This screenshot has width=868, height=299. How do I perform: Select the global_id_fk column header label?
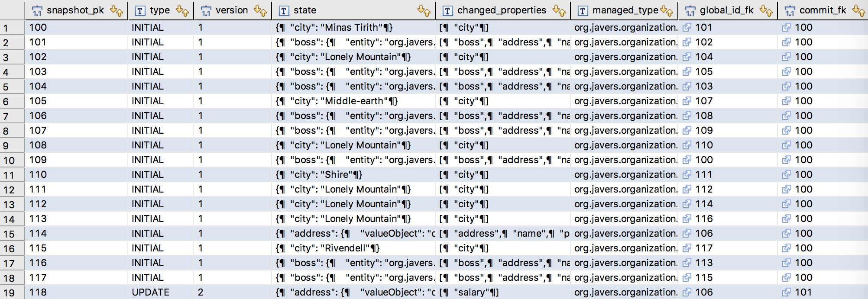click(727, 10)
